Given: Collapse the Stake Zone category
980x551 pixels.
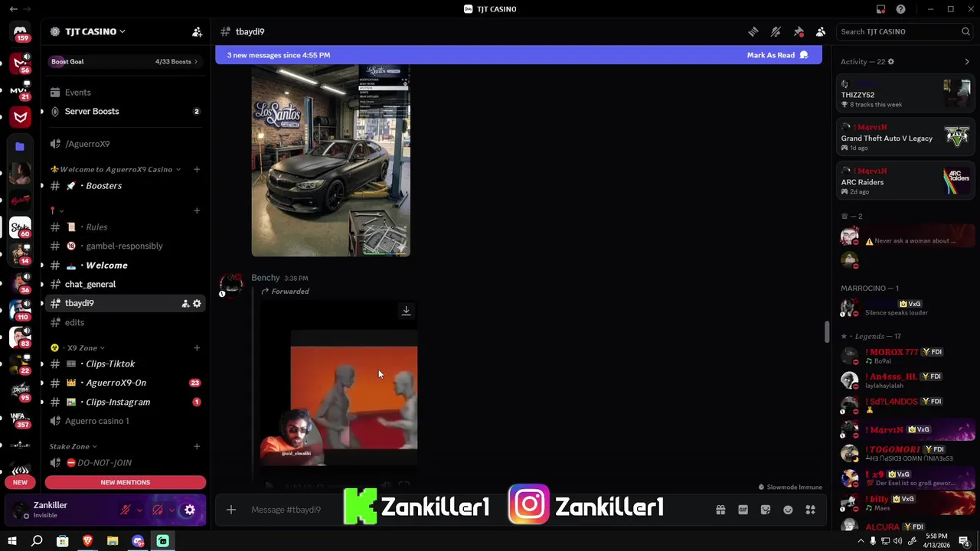Looking at the screenshot, I should pyautogui.click(x=73, y=446).
